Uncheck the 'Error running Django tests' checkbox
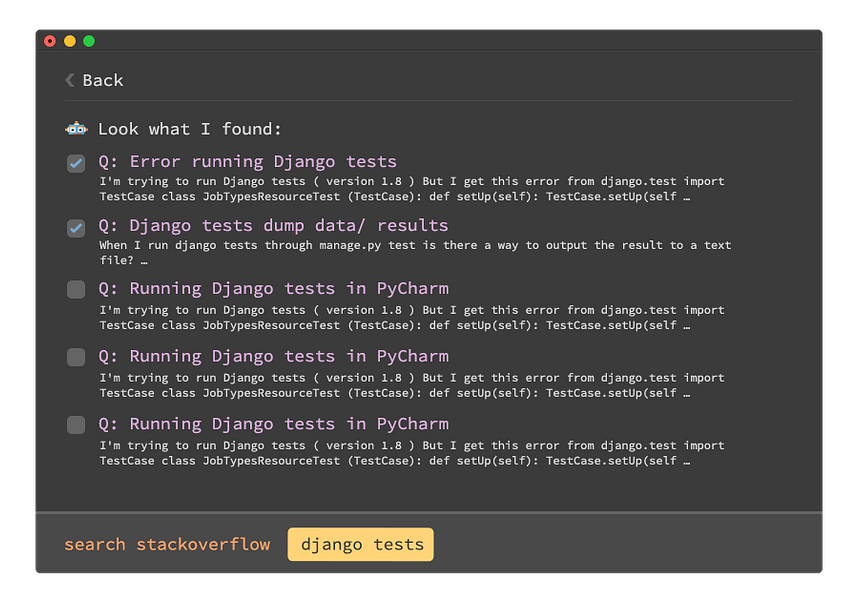Image resolution: width=859 pixels, height=600 pixels. (x=76, y=163)
